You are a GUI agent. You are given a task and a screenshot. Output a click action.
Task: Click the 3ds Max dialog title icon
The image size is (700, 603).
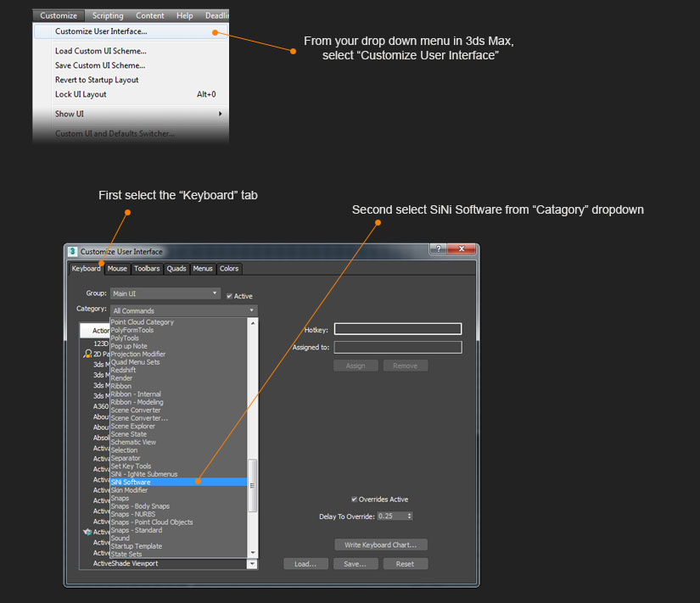(73, 251)
